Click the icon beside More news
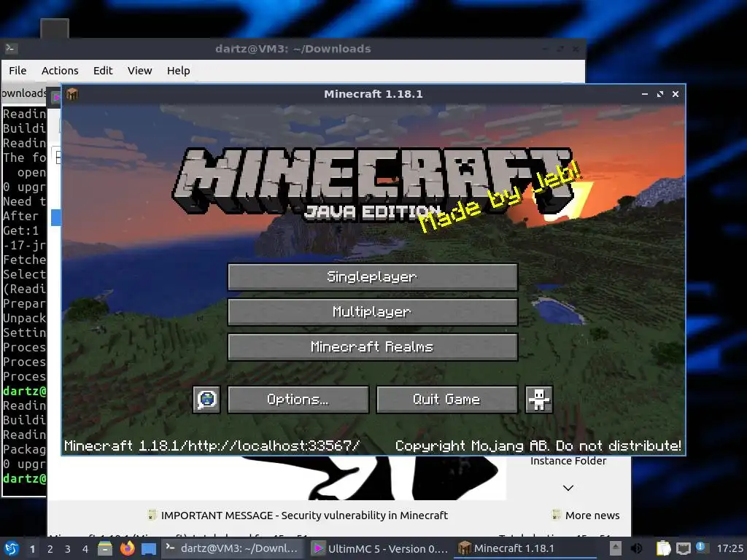The height and width of the screenshot is (560, 747). pos(556,515)
